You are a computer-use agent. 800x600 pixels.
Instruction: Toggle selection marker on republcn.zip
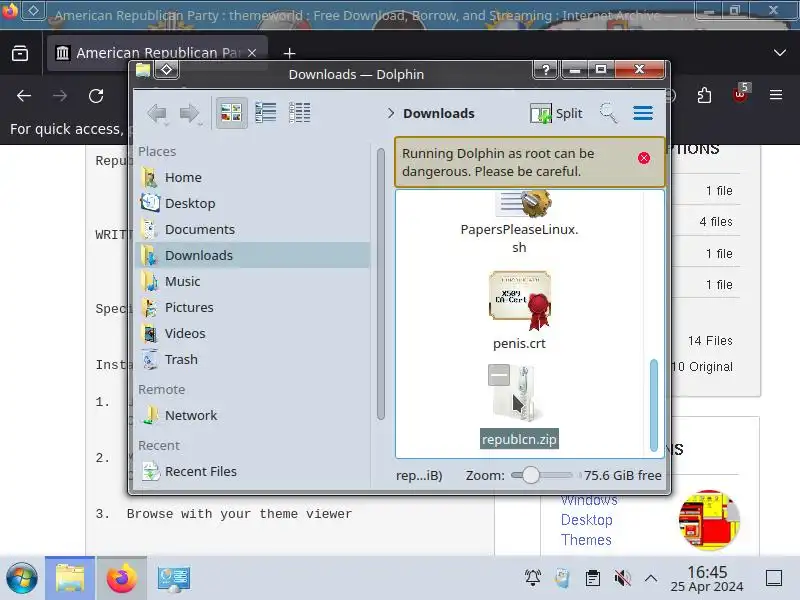(498, 376)
